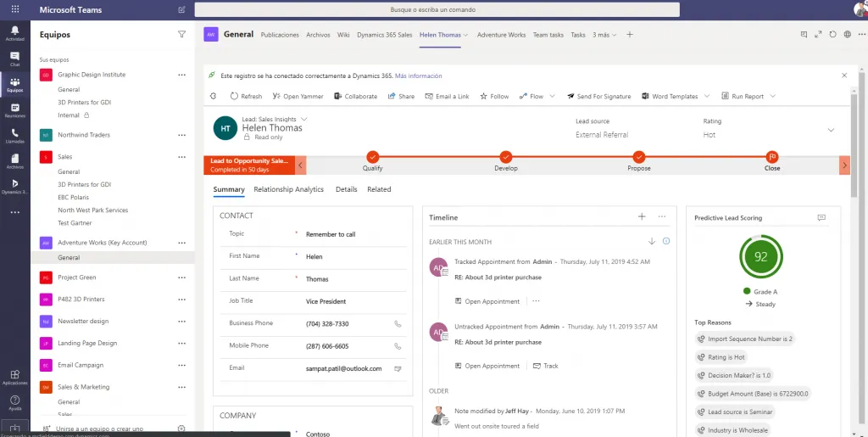This screenshot has width=868, height=437.
Task: Open Reuniones calendar icon
Action: tap(15, 109)
